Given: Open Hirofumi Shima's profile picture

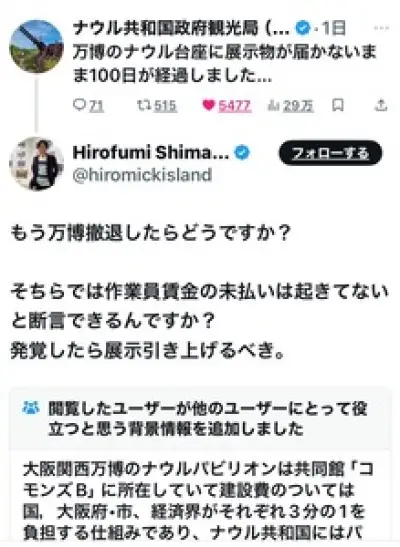Looking at the screenshot, I should coord(36,164).
